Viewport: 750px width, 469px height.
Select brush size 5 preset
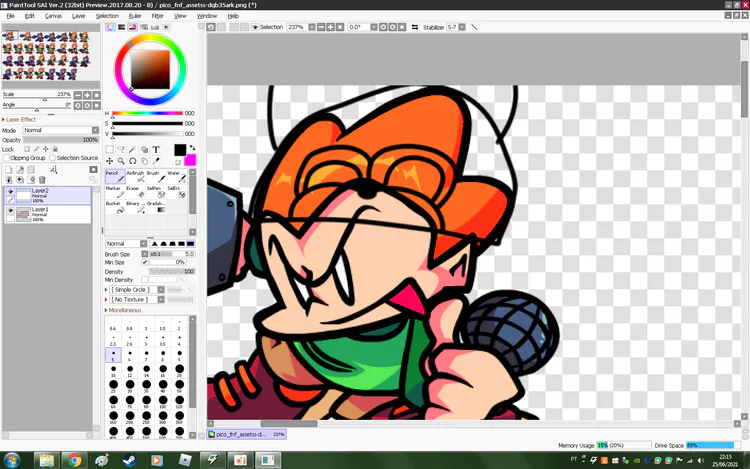113,355
